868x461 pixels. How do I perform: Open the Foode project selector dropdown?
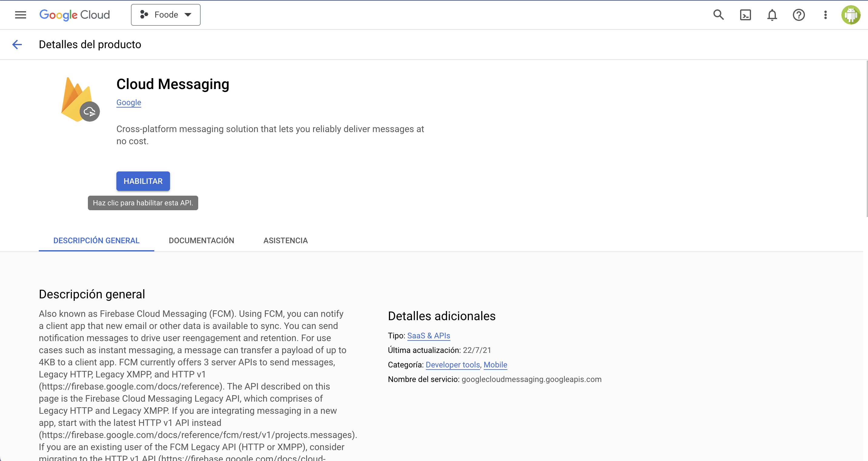click(165, 15)
